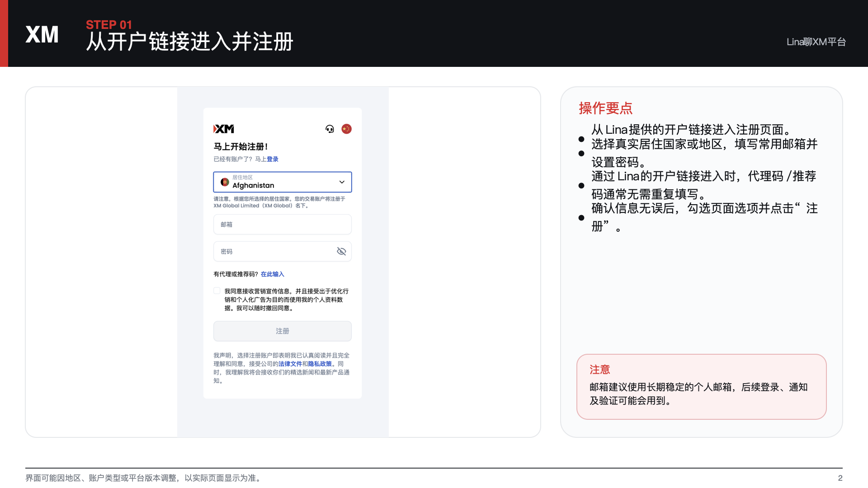
Task: Click the 在此输入 referral code link
Action: (273, 274)
